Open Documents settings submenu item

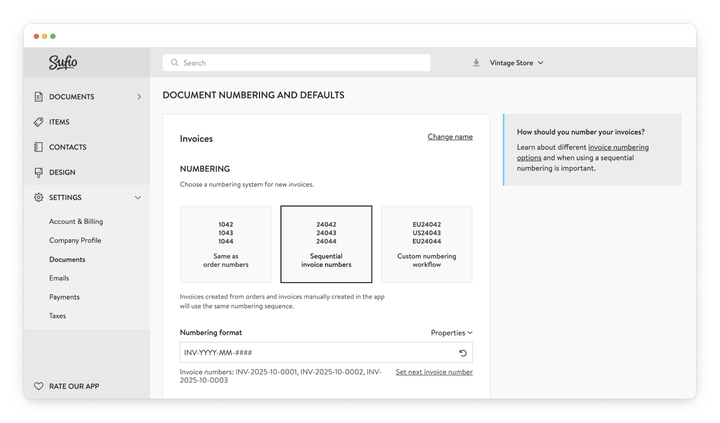pos(67,259)
